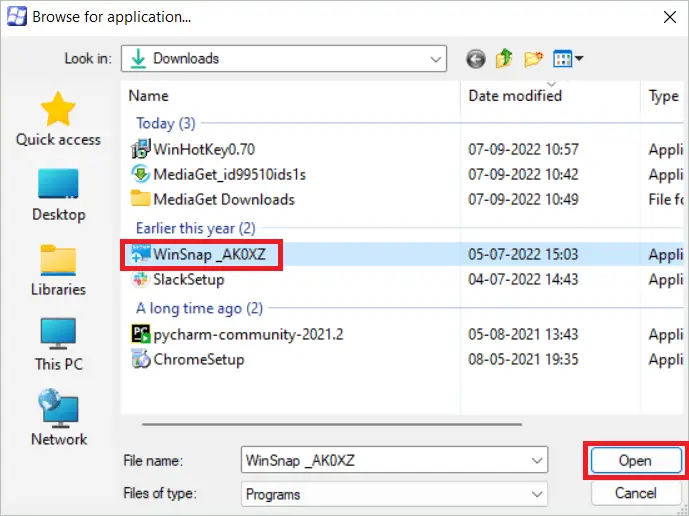Click the ChromeSetup file icon
This screenshot has height=516, width=689.
click(x=141, y=359)
